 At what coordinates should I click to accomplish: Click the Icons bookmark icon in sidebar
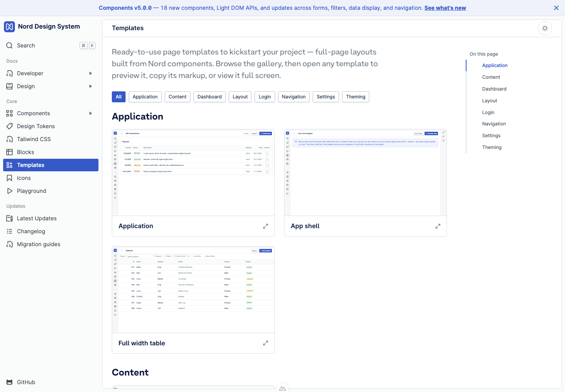(x=9, y=178)
